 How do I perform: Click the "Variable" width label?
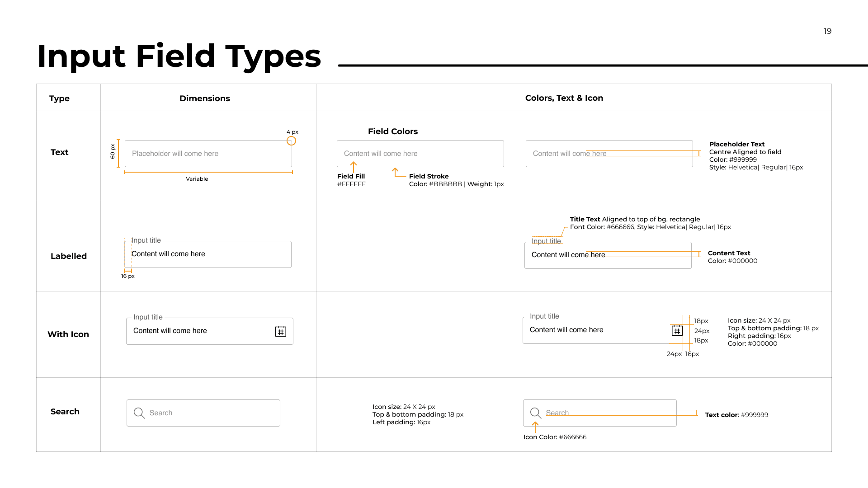pyautogui.click(x=197, y=179)
